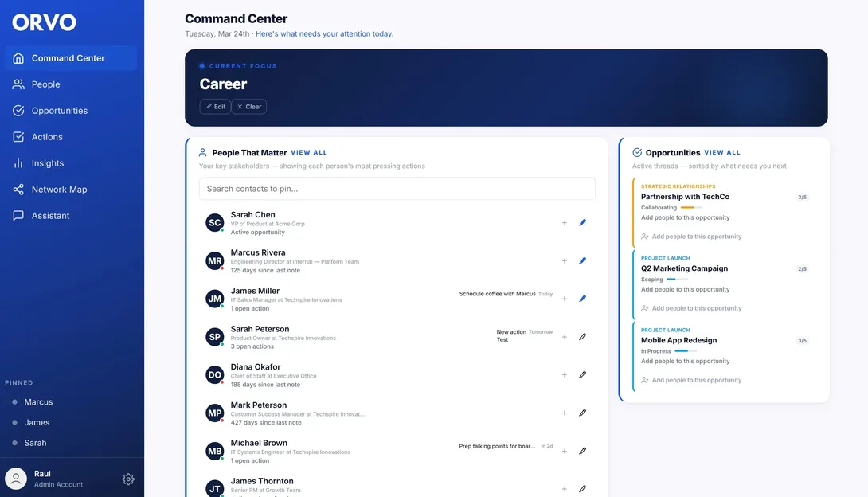This screenshot has height=497, width=868.
Task: Click the person-plus icon under Partnership with TechCo
Action: [x=646, y=236]
